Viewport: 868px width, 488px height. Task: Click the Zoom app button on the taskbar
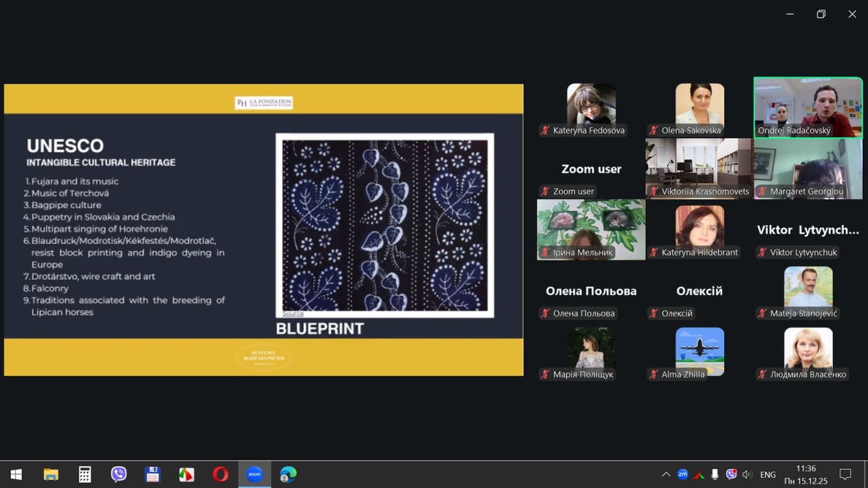(254, 474)
